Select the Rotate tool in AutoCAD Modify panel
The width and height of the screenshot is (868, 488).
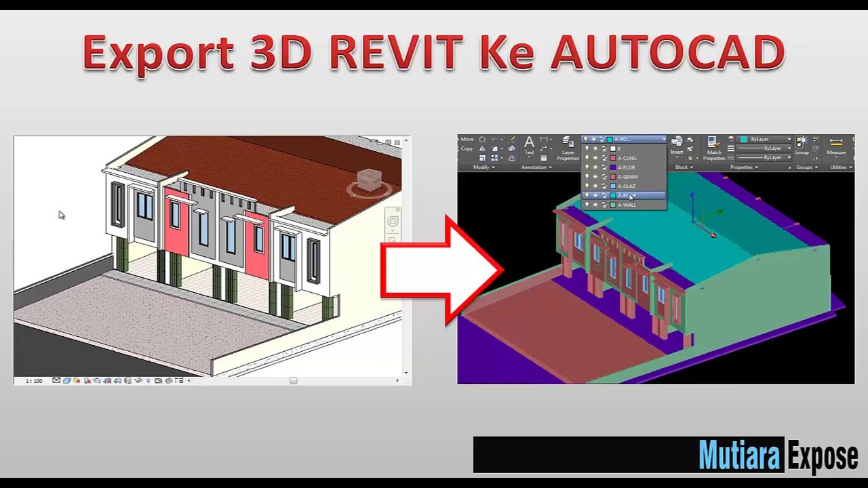tap(482, 139)
